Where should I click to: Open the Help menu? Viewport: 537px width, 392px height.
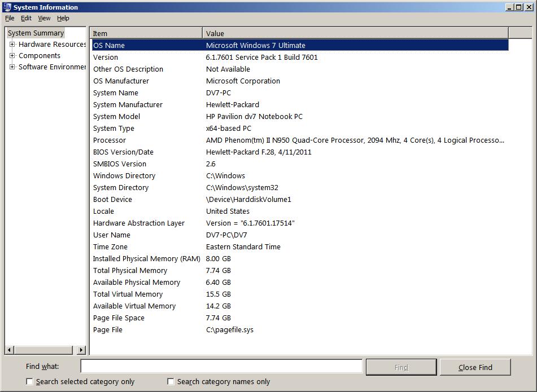pyautogui.click(x=63, y=18)
